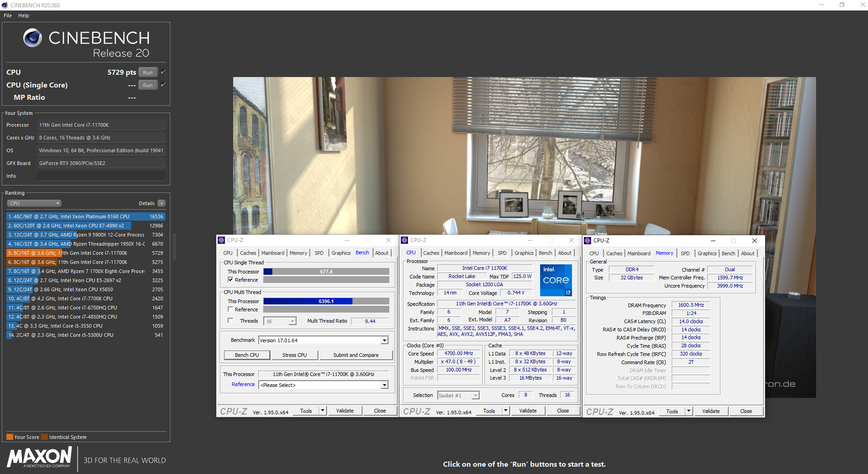This screenshot has height=474, width=868.
Task: Switch to SPD tab in Memory window
Action: point(685,253)
